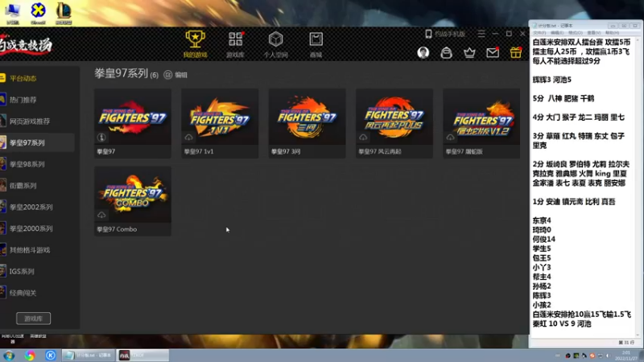Open the 个人空间 cube tab

(275, 44)
